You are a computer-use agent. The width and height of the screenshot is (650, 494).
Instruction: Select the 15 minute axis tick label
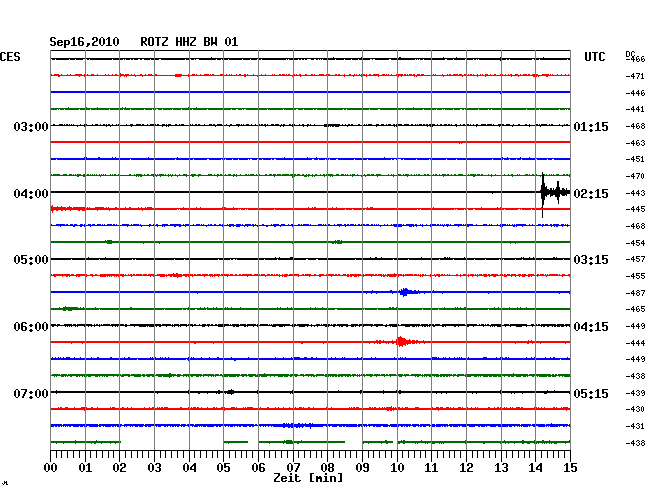coord(570,467)
